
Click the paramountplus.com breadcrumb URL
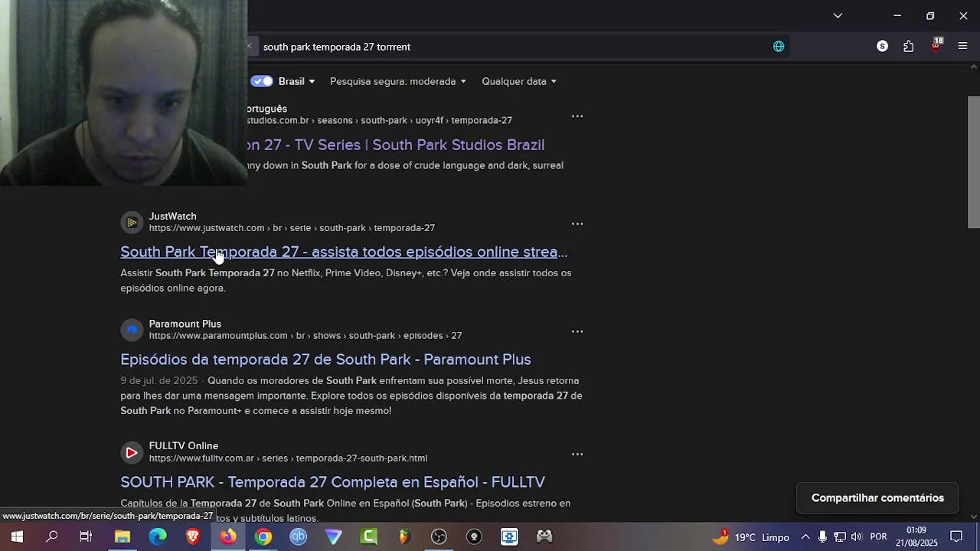point(305,336)
